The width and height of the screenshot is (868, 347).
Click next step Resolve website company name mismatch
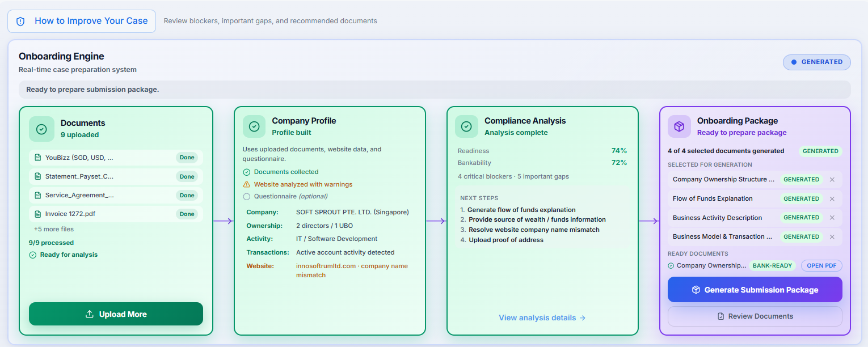pos(534,230)
